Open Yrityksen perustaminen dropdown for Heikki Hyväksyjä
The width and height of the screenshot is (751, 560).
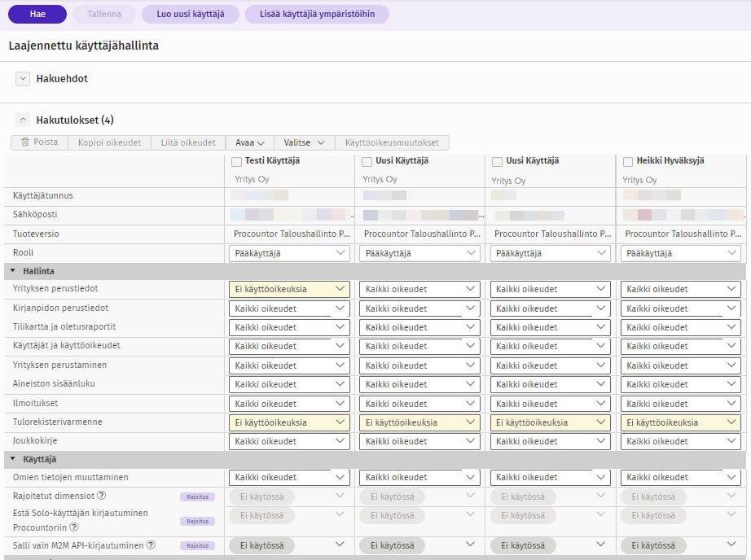[681, 365]
